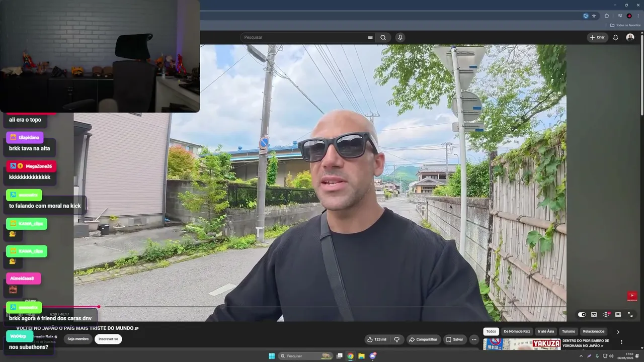Open the on-screen keyboard in search box
Viewport: 644px width, 362px height.
(370, 37)
